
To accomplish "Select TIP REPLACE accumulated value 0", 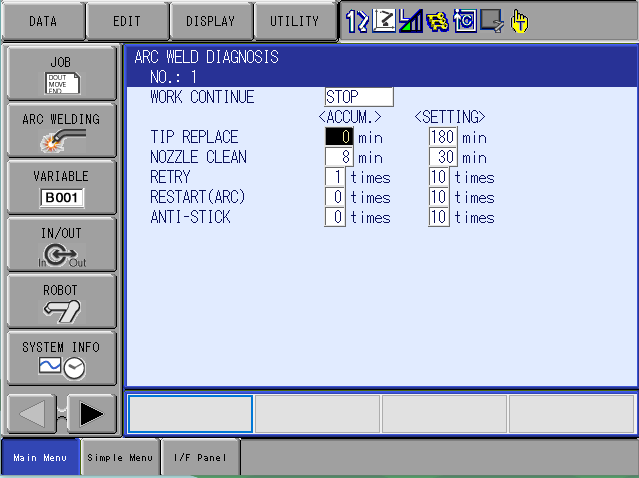I will (339, 137).
